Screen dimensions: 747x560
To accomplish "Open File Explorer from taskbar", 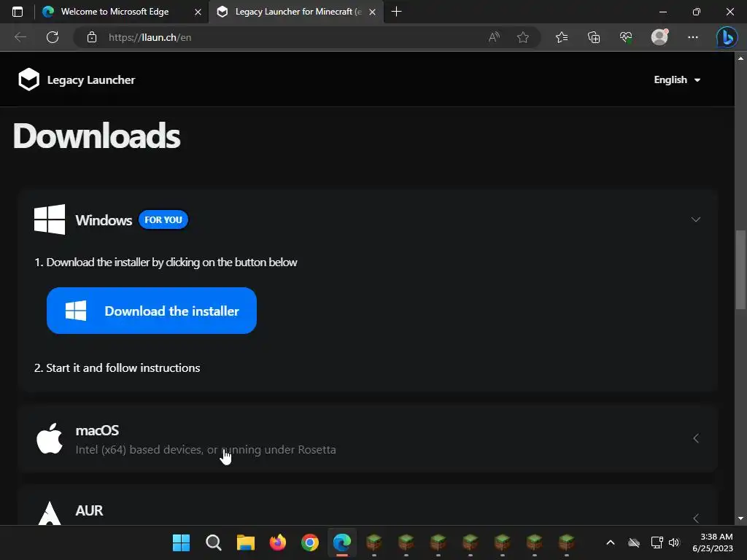I will click(246, 542).
